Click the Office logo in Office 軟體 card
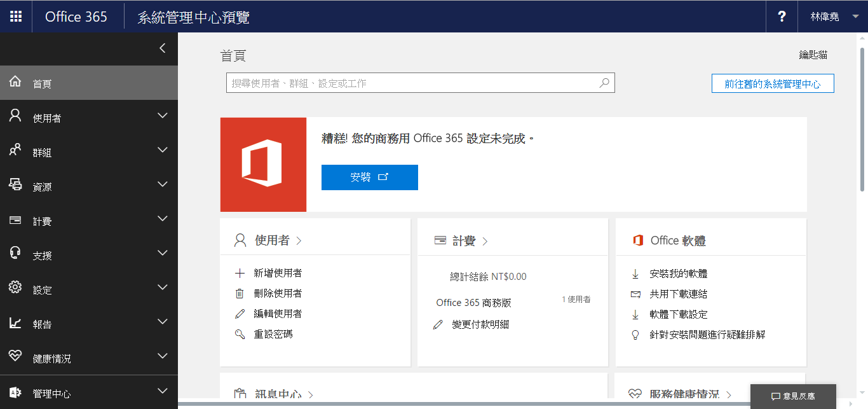This screenshot has height=409, width=868. [x=638, y=240]
